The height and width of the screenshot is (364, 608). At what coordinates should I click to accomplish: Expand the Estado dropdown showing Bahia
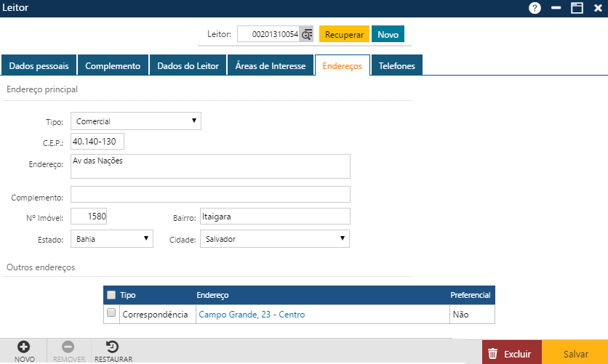point(111,238)
